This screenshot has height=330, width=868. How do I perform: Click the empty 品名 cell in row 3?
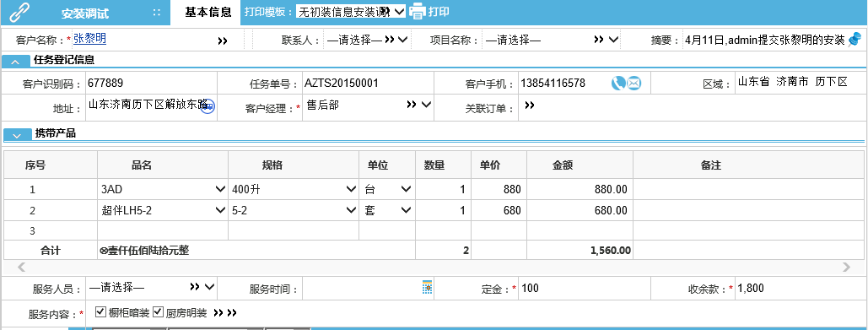[x=163, y=230]
